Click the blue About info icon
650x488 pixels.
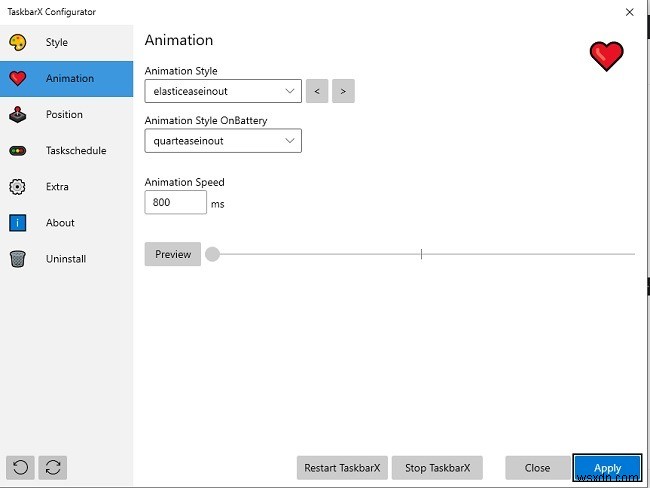tap(18, 223)
